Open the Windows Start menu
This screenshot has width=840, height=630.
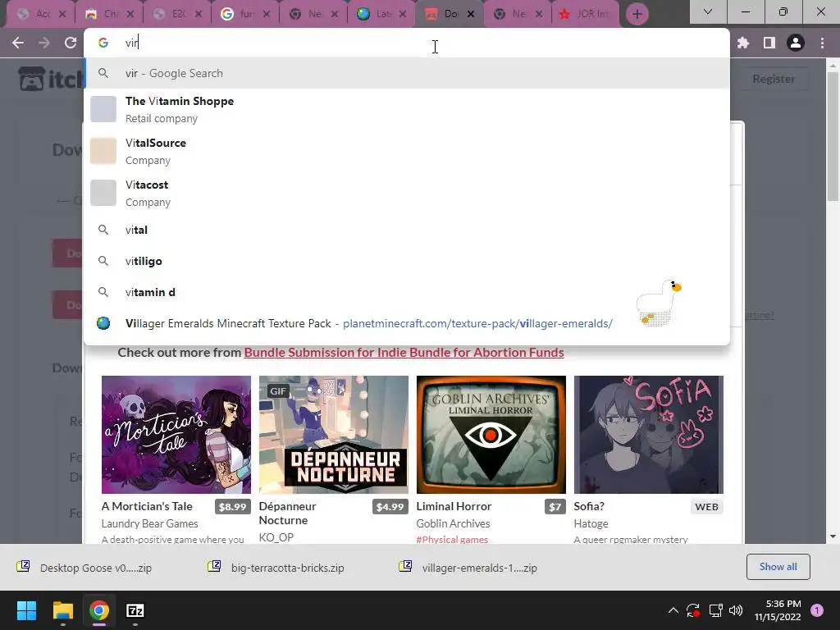pos(26,610)
